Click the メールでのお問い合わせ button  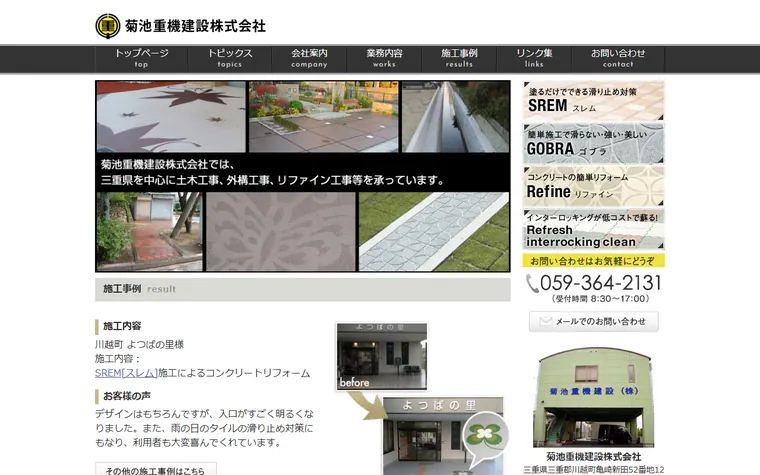pos(594,321)
